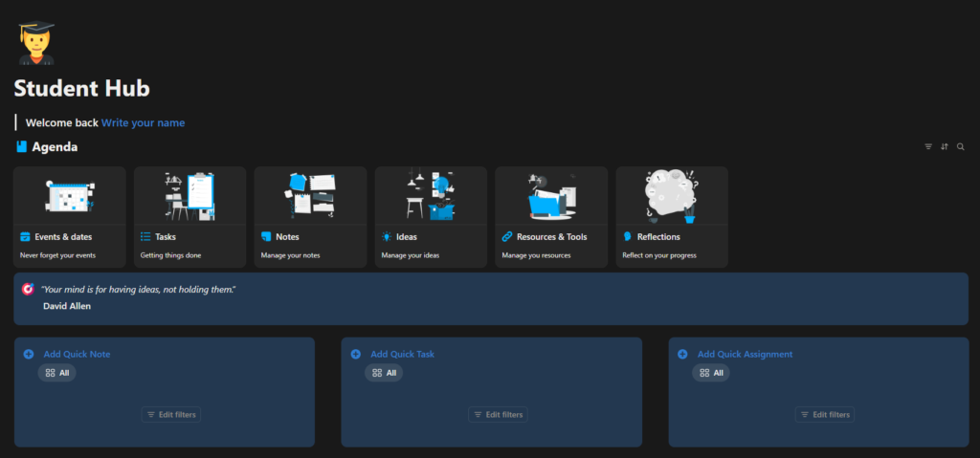The height and width of the screenshot is (458, 980).
Task: Click the Write your name link
Action: (144, 122)
